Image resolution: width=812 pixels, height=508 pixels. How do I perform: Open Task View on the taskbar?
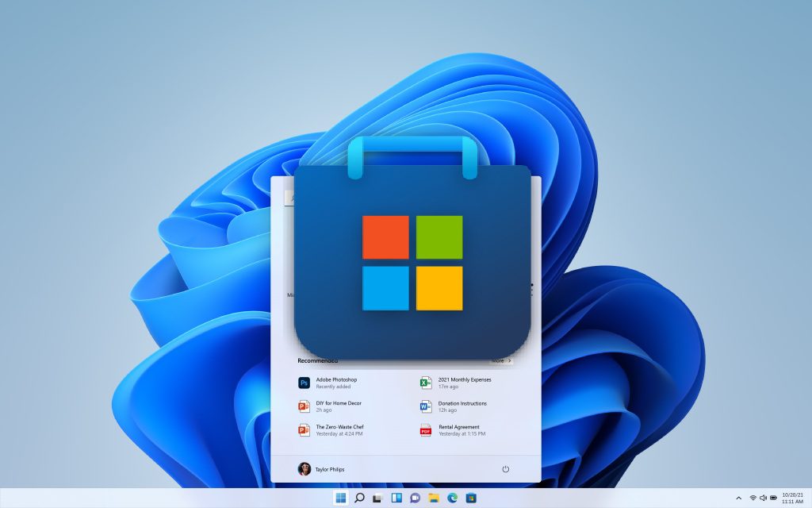tap(377, 498)
